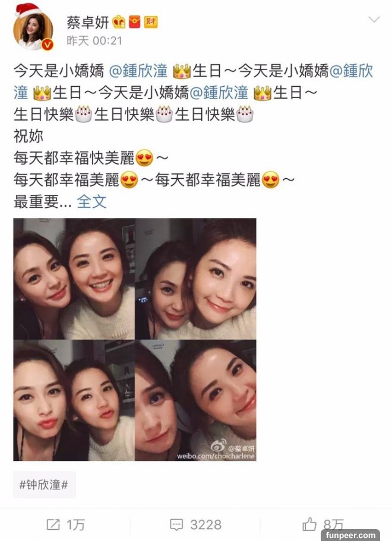Image resolution: width=392 pixels, height=541 pixels.
Task: Open the bottom-right watermarked photo
Action: tap(195, 400)
